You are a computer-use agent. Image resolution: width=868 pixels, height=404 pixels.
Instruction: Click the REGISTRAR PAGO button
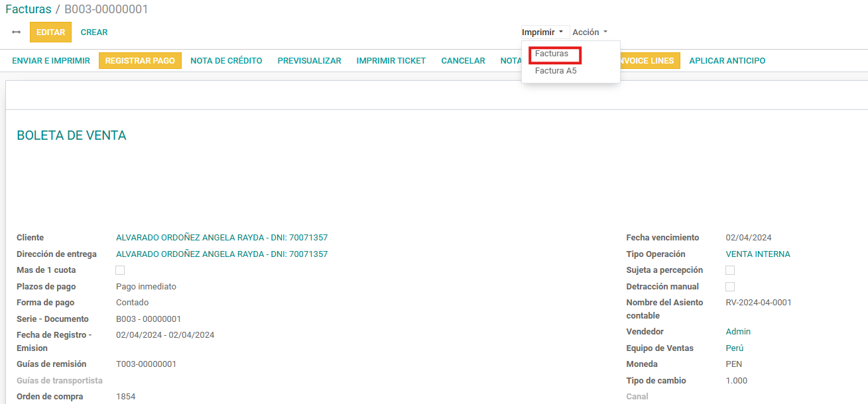(x=140, y=61)
